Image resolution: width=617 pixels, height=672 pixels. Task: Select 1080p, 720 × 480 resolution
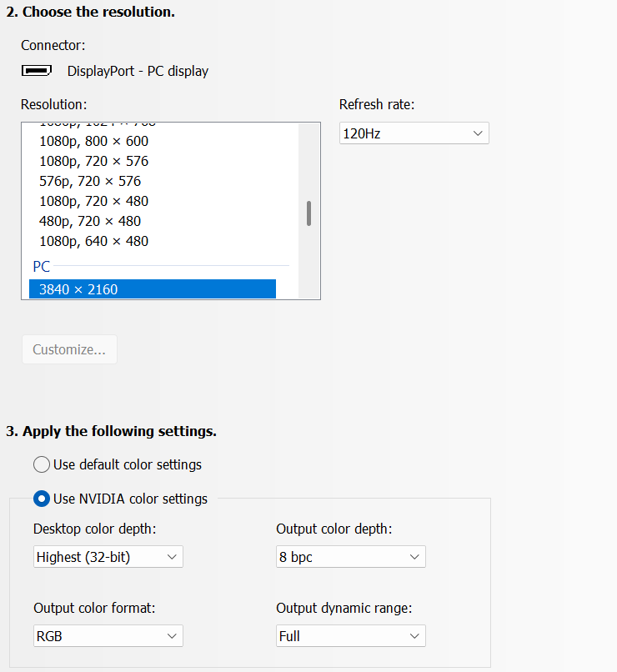click(x=94, y=201)
